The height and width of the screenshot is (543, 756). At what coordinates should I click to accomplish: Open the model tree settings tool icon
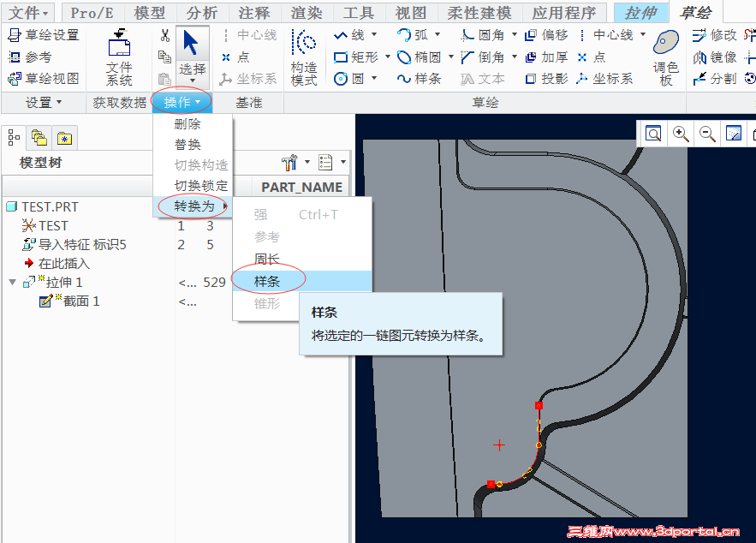(x=289, y=163)
